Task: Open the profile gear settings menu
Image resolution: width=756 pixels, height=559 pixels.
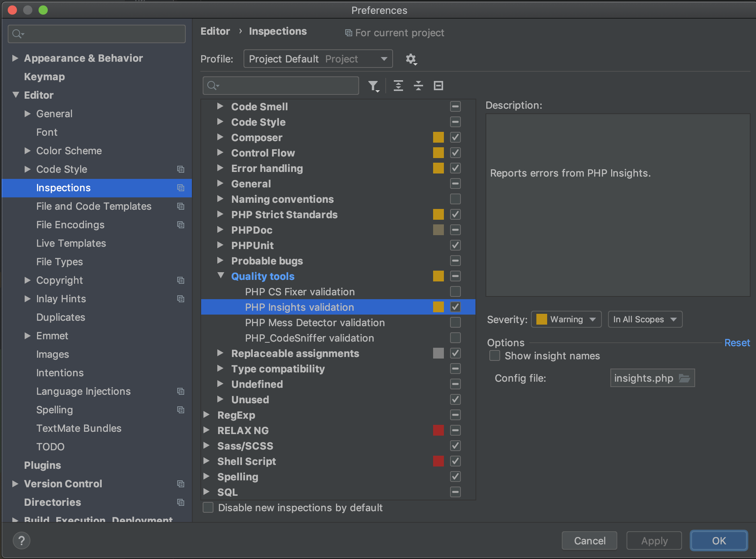Action: (x=411, y=59)
